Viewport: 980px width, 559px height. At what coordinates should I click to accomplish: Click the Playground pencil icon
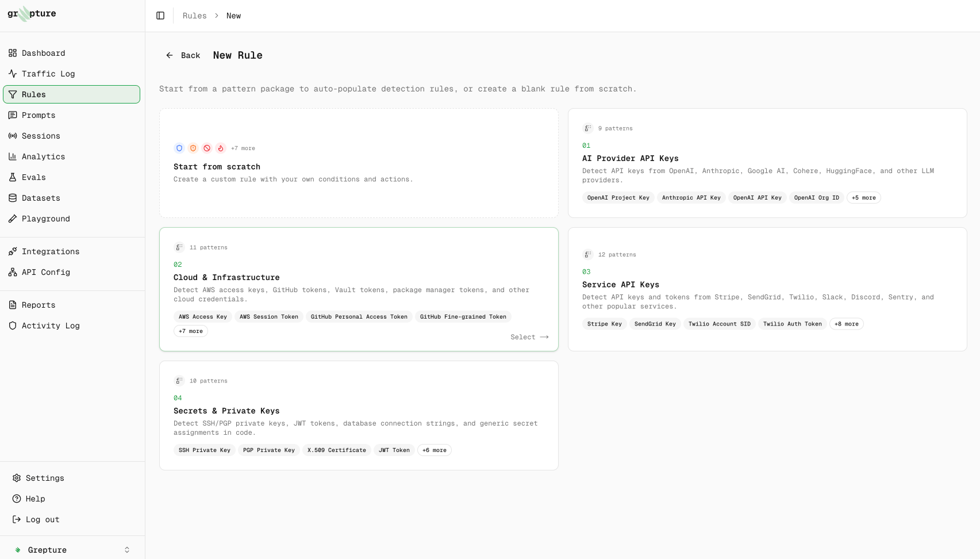tap(13, 219)
